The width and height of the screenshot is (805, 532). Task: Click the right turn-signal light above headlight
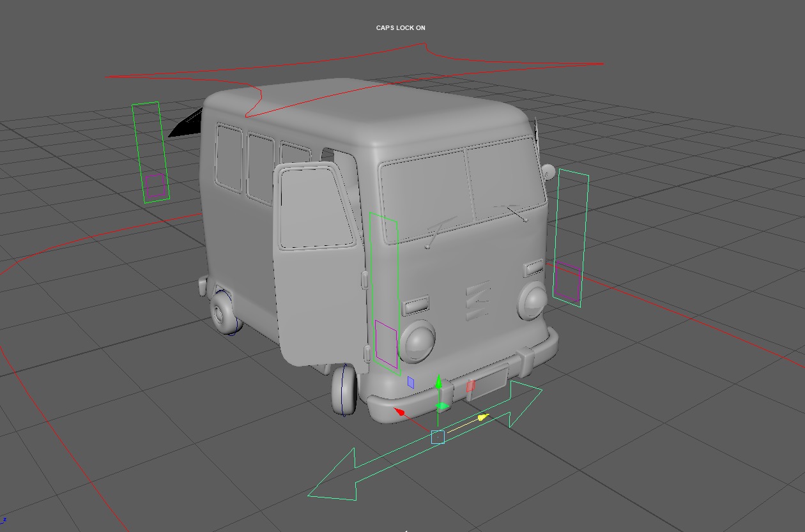534,268
